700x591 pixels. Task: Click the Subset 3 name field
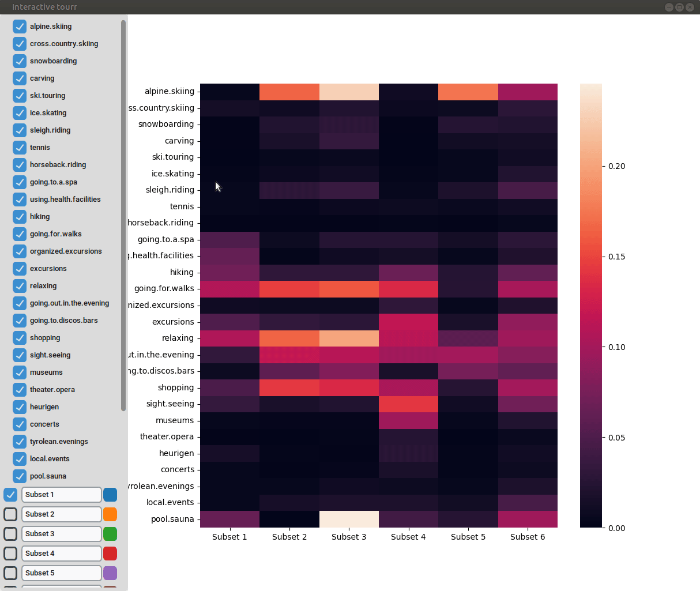62,534
